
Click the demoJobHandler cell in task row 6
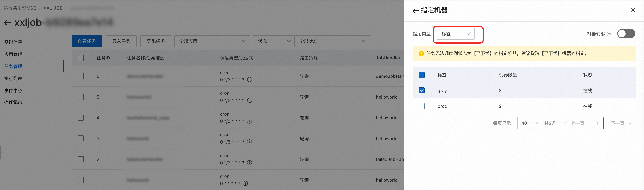point(390,76)
